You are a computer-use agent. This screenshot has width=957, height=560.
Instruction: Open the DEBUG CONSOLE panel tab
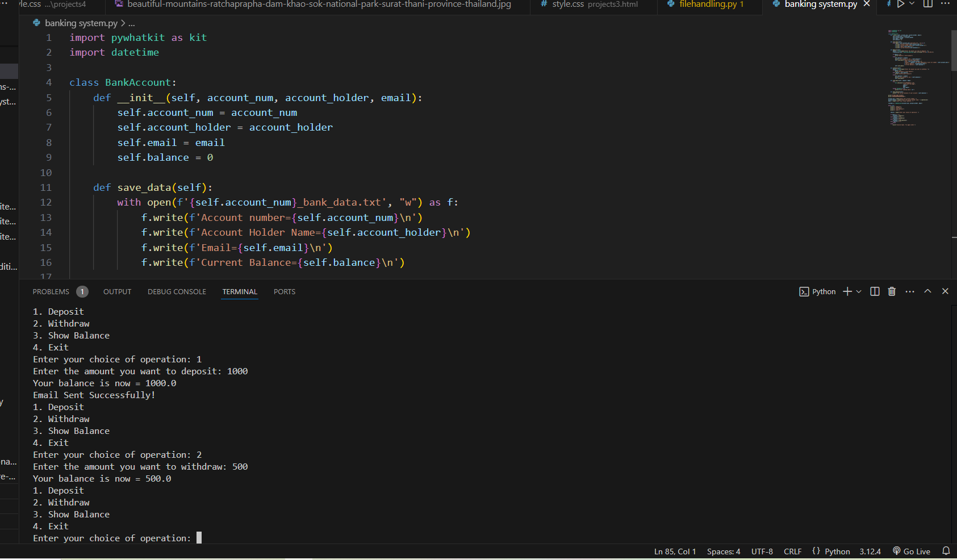coord(177,292)
